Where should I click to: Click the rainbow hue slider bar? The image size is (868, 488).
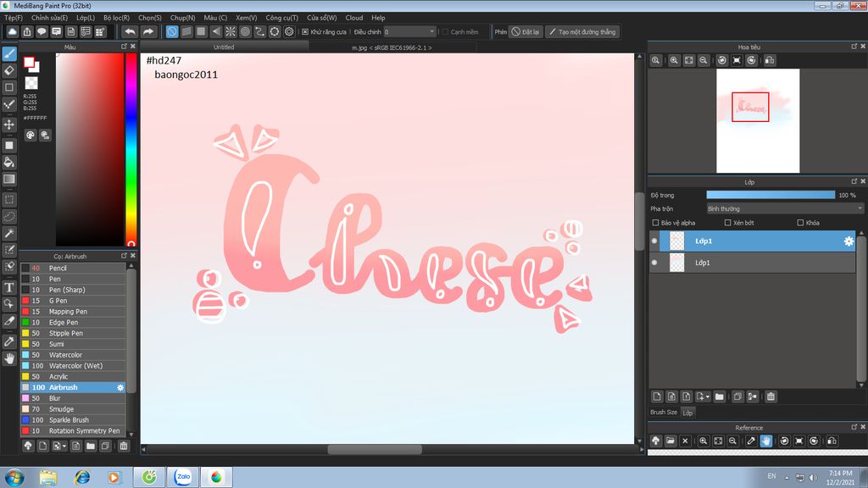click(131, 149)
